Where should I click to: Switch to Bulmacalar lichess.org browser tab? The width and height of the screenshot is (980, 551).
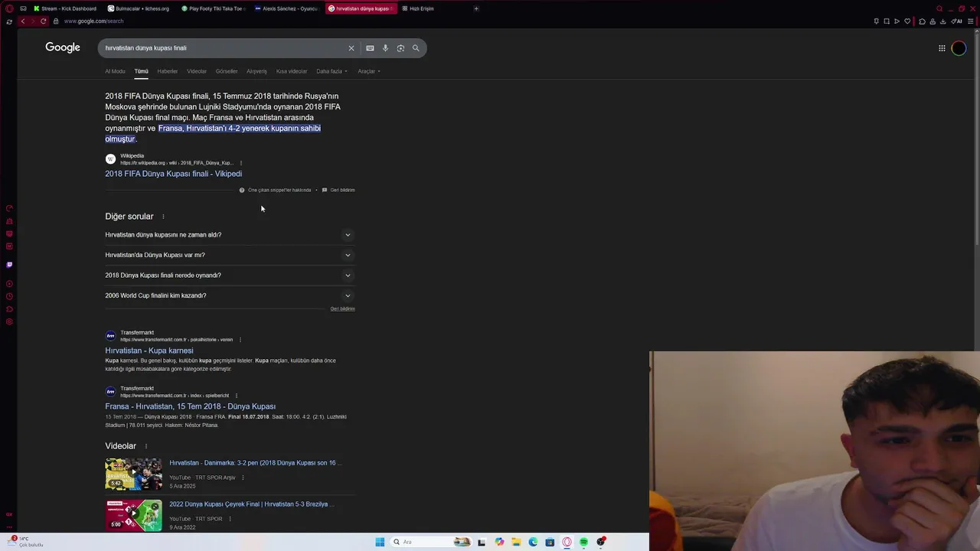[x=139, y=8]
